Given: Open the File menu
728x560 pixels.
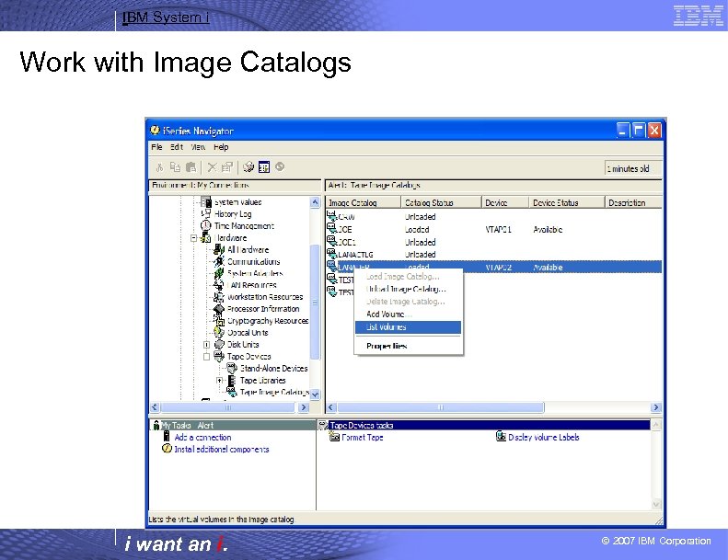Looking at the screenshot, I should pos(157,147).
